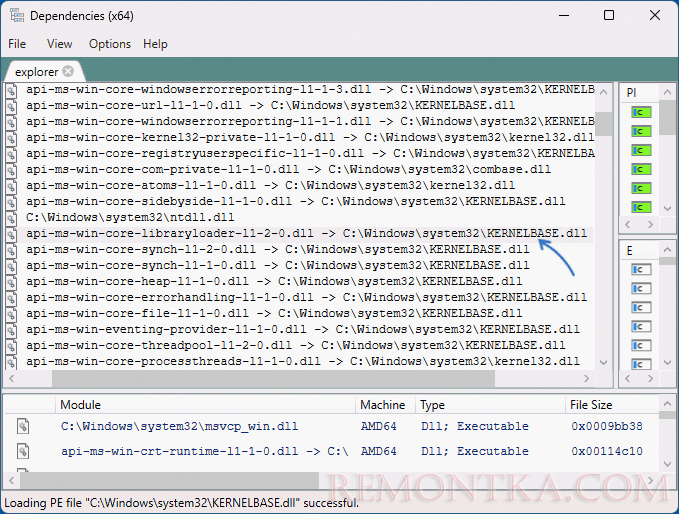Screen dimensions: 679x514
Task: Click the Dependencies app icon in title bar
Action: tap(16, 15)
